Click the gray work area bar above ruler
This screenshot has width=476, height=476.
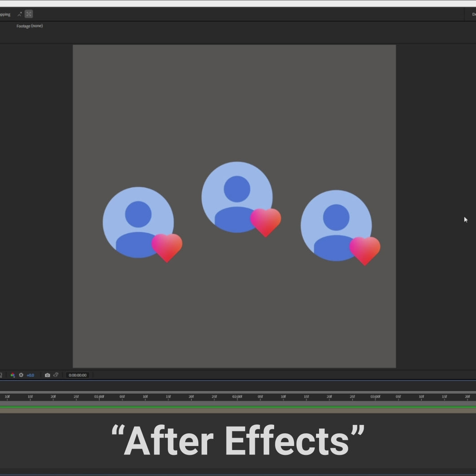point(238,392)
